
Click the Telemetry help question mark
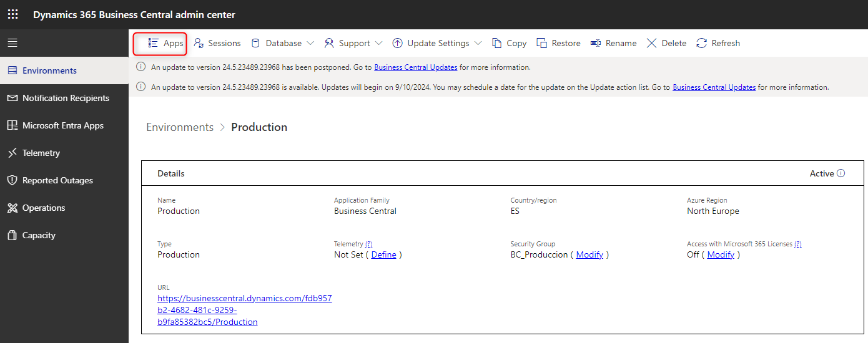point(368,244)
